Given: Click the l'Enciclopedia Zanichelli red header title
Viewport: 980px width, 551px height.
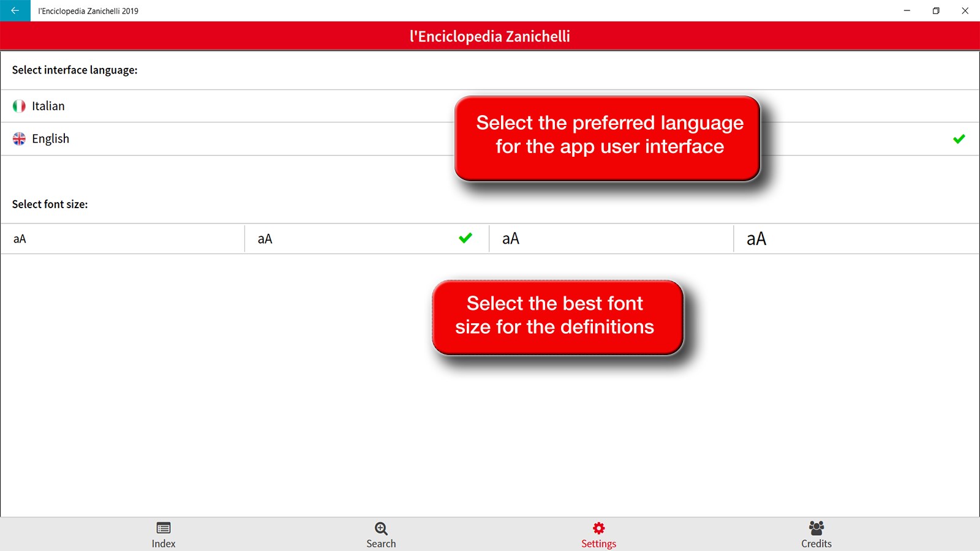Looking at the screenshot, I should pyautogui.click(x=490, y=36).
